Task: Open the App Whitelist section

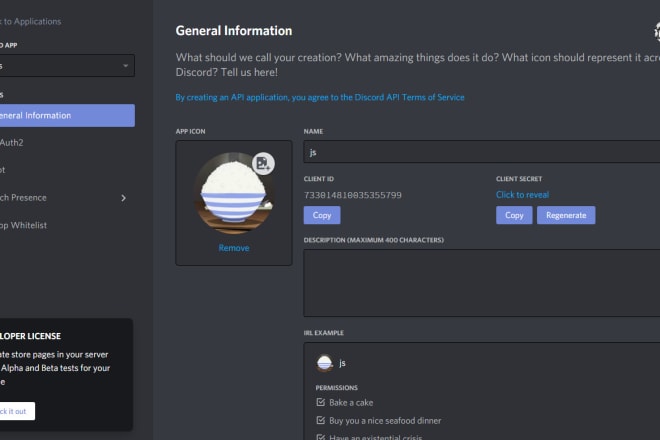Action: pyautogui.click(x=23, y=225)
